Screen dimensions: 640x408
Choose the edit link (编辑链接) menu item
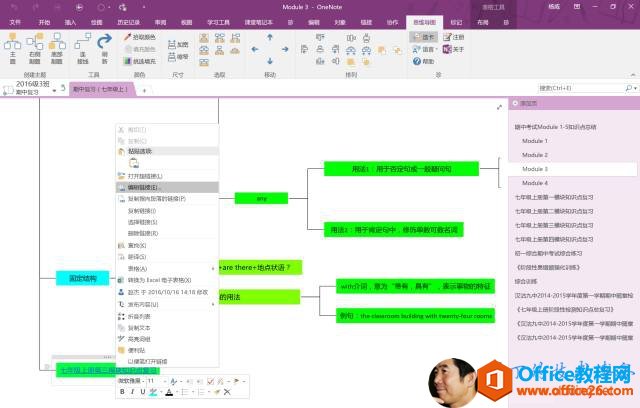click(167, 187)
